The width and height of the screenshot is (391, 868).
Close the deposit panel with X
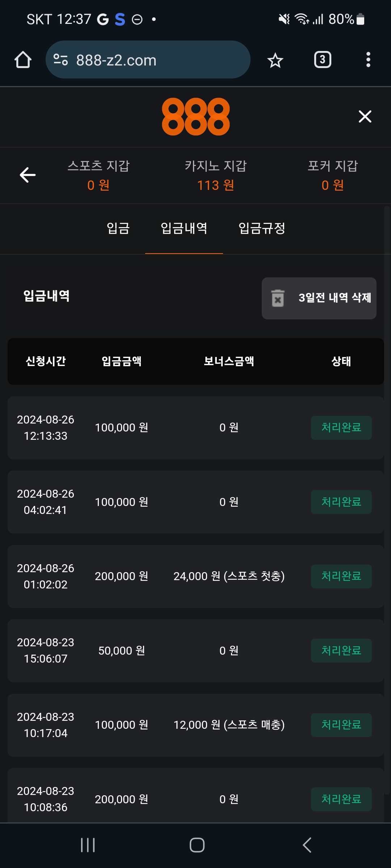click(x=365, y=116)
